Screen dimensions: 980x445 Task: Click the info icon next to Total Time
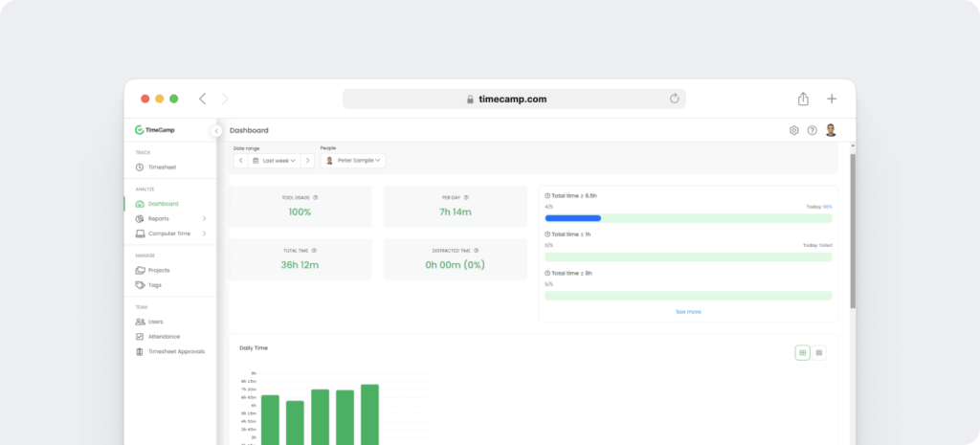point(314,251)
